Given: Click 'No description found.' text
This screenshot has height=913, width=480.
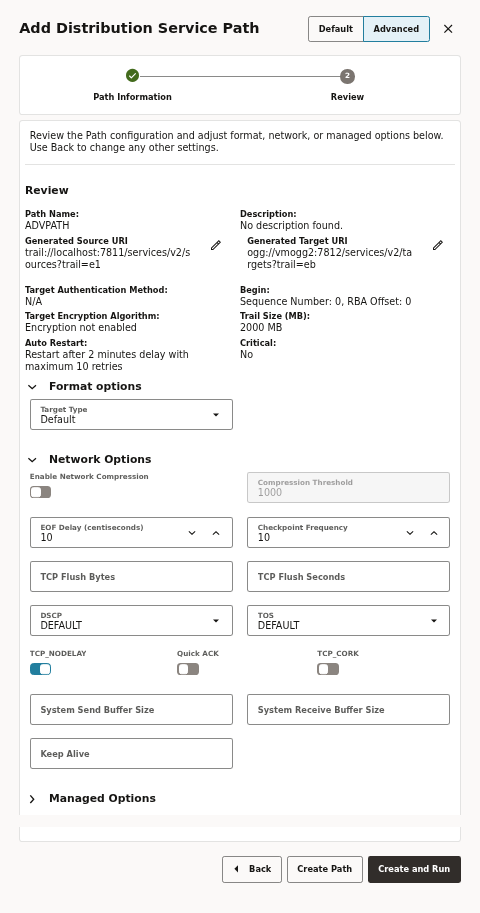Looking at the screenshot, I should point(291,225).
